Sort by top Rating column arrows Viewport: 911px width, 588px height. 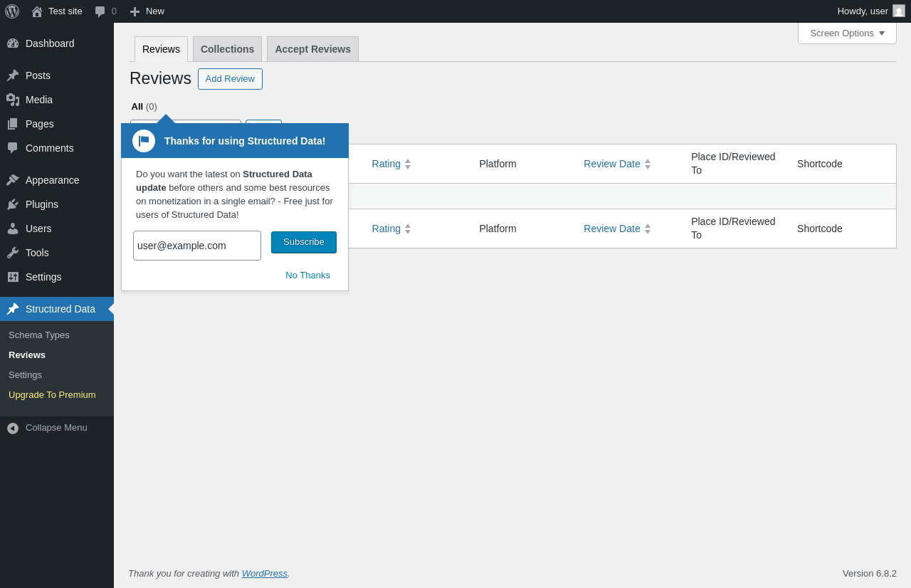tap(408, 164)
